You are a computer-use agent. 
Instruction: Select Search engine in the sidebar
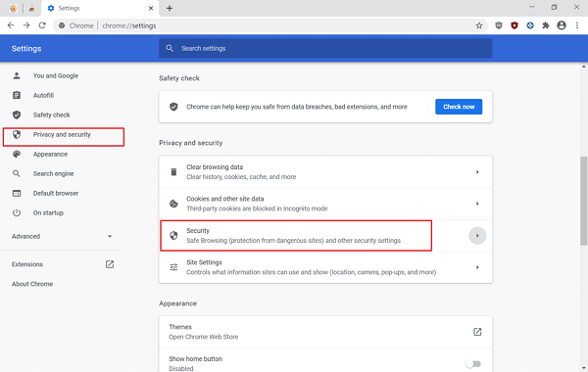[53, 173]
